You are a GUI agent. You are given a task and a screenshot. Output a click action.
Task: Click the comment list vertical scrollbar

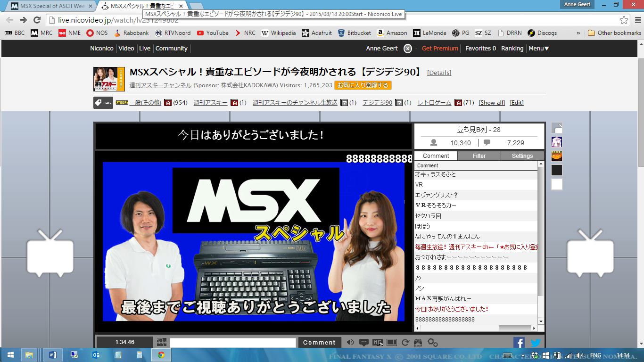tap(541, 243)
